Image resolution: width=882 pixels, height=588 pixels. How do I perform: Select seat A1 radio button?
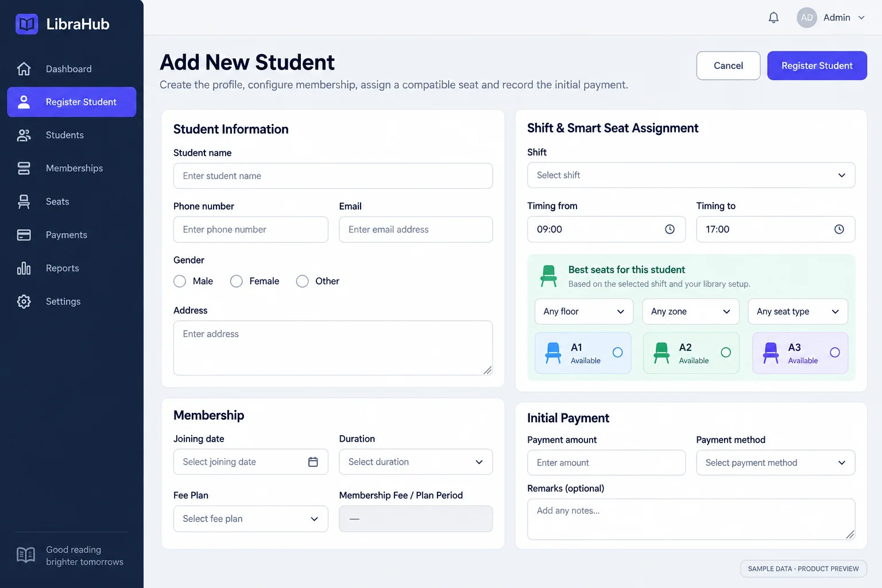tap(617, 353)
